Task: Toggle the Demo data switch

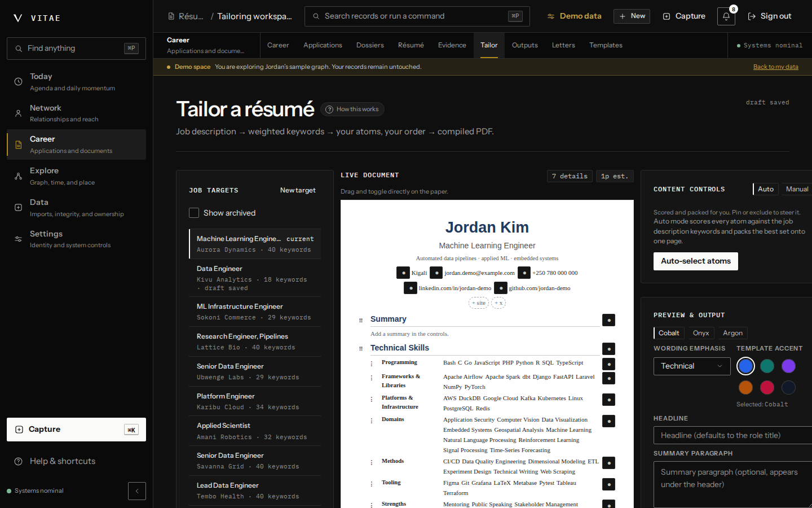Action: [x=574, y=16]
